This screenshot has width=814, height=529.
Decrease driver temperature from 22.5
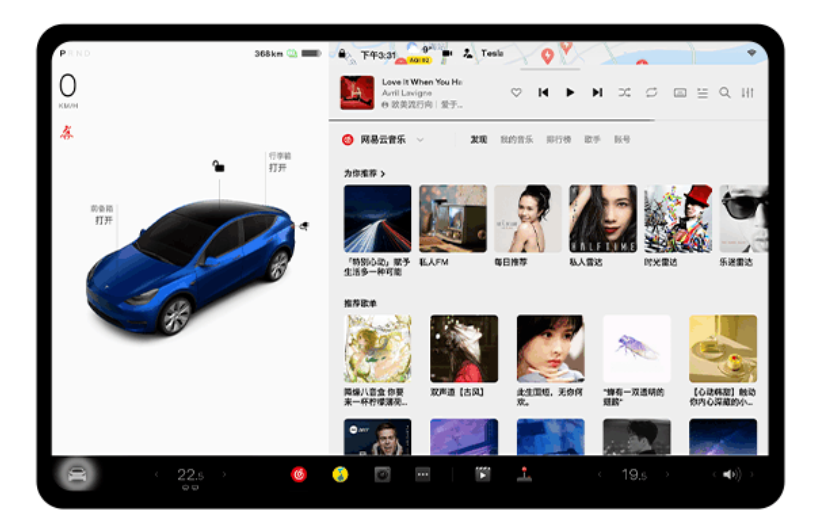click(x=156, y=474)
